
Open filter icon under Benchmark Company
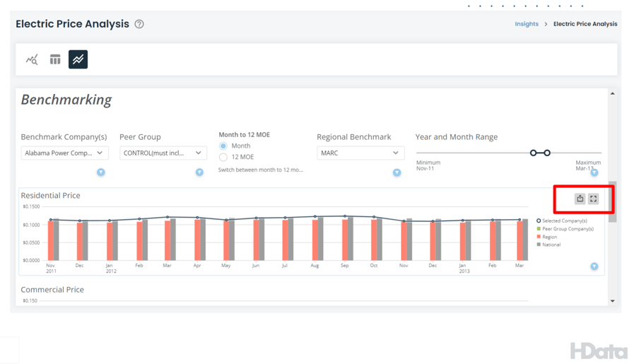101,172
